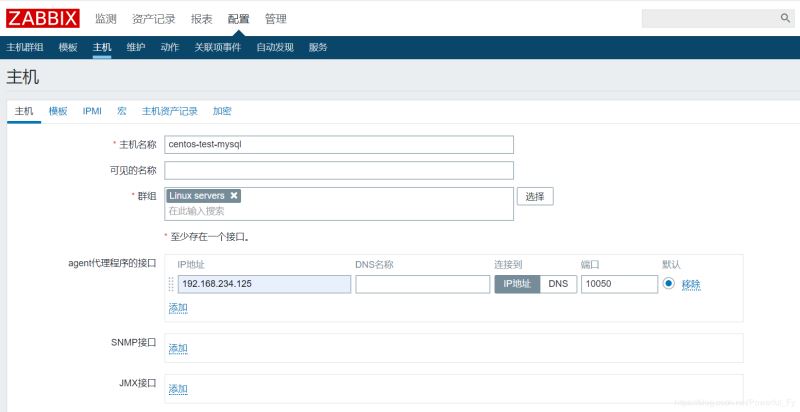Viewport: 800px width, 412px height.
Task: Open the 监测 top menu
Action: coord(105,18)
